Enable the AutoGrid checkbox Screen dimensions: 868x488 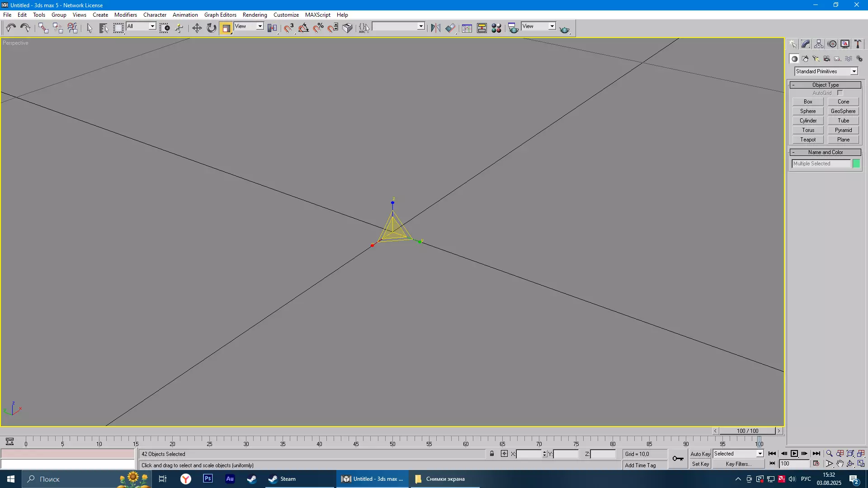(x=840, y=93)
